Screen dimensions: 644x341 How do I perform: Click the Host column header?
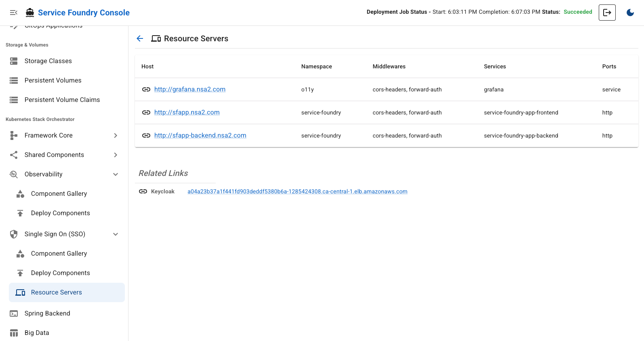(x=147, y=66)
